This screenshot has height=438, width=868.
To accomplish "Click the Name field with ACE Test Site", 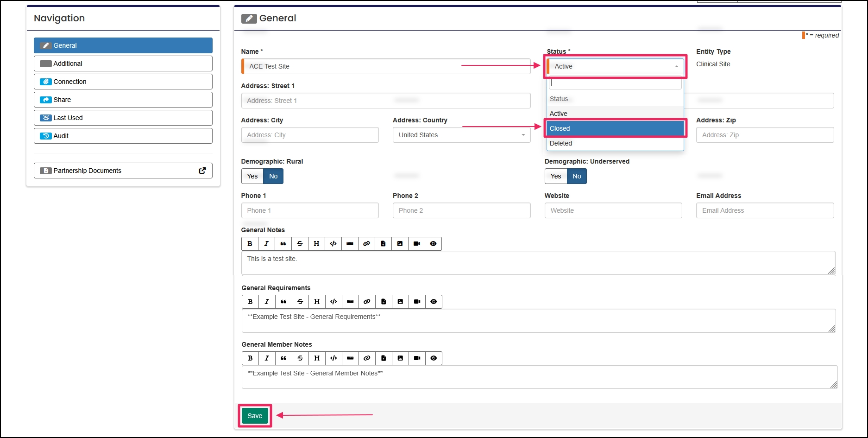I will pos(386,66).
